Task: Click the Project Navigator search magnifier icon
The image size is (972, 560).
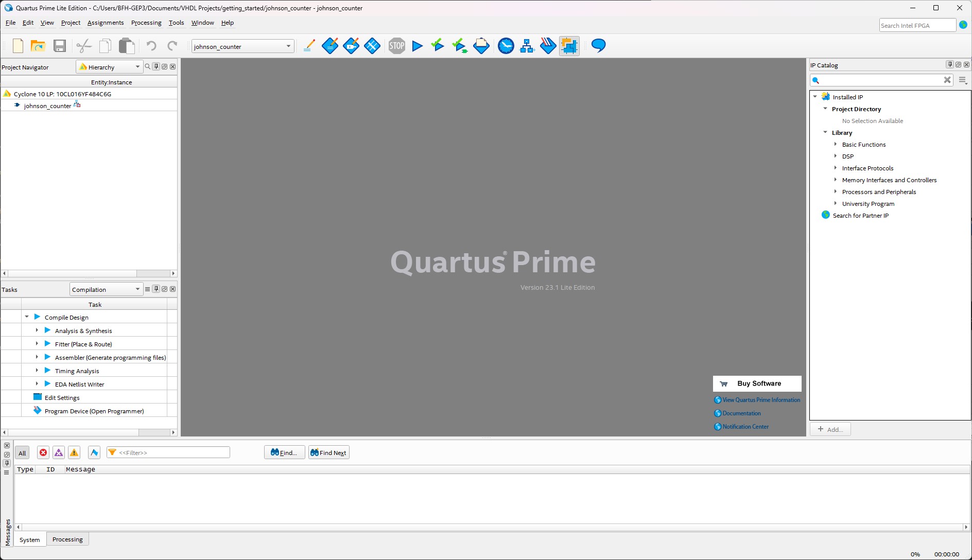Action: 148,67
